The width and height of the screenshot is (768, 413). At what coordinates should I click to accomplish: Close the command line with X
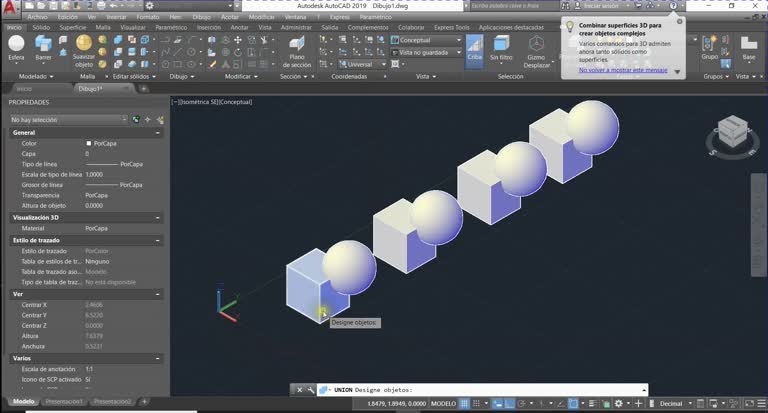pyautogui.click(x=299, y=390)
